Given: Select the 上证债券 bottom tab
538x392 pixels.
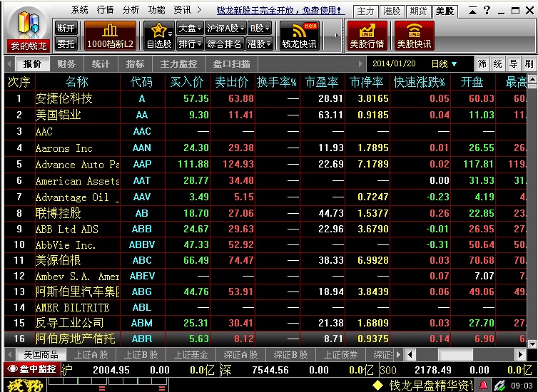Looking at the screenshot, I should click(x=341, y=355).
